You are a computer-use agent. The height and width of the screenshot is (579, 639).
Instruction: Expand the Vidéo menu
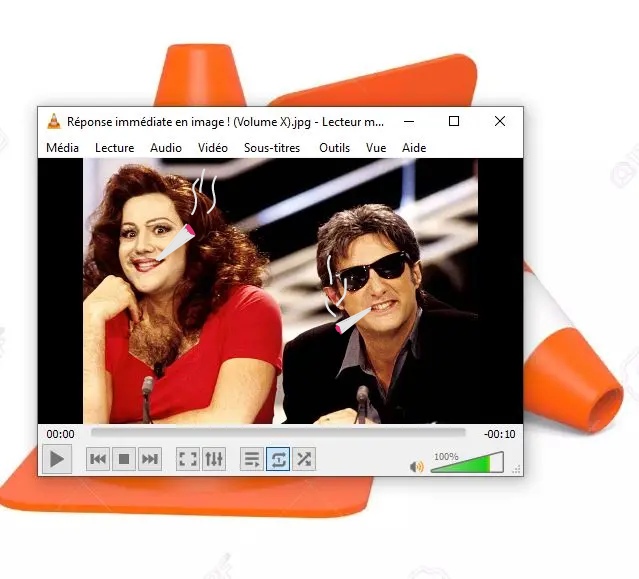click(x=212, y=147)
